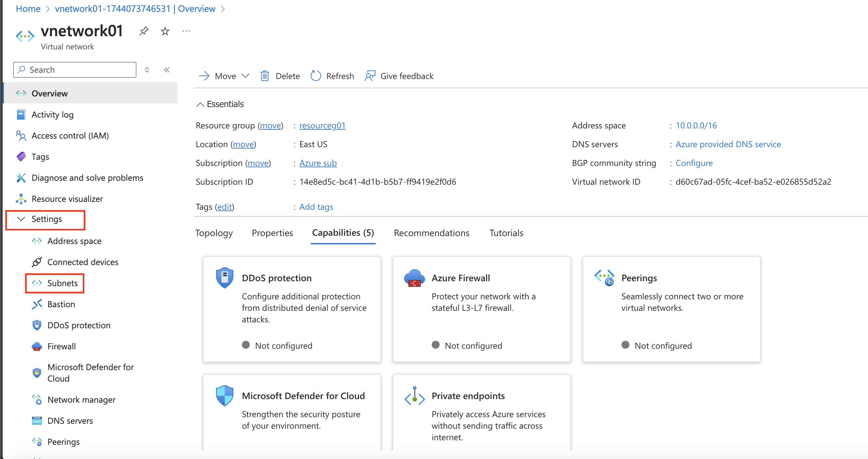This screenshot has width=868, height=459.
Task: Click move link next to Subscription
Action: (258, 163)
